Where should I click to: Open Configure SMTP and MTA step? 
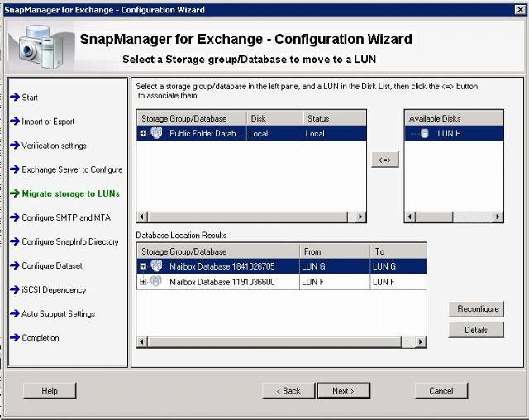click(66, 217)
